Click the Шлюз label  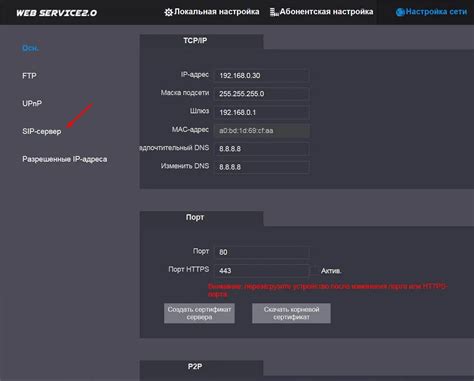(199, 111)
